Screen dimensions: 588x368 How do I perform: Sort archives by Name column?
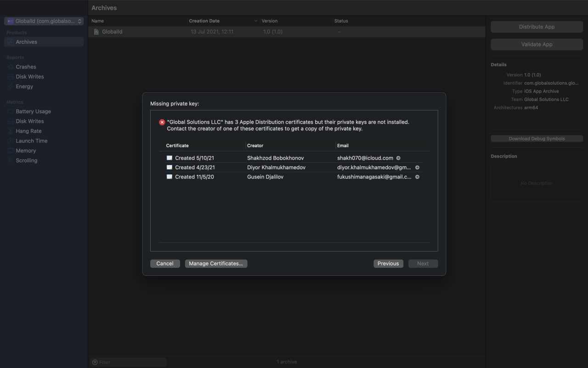pyautogui.click(x=138, y=21)
